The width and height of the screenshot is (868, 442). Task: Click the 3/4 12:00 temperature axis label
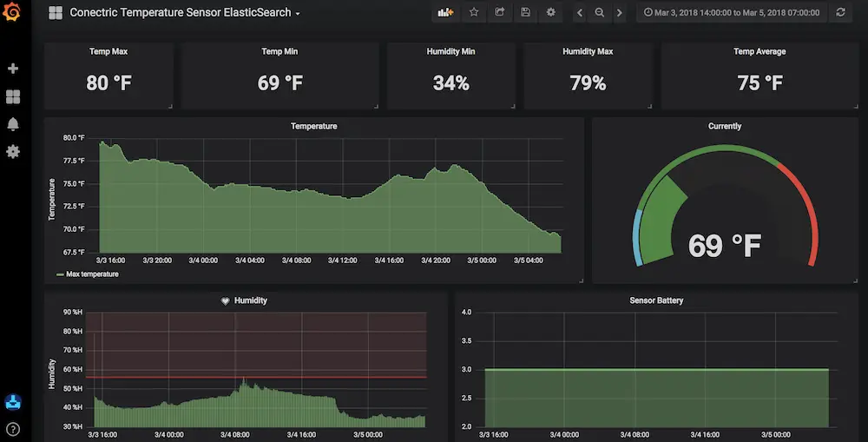[342, 261]
